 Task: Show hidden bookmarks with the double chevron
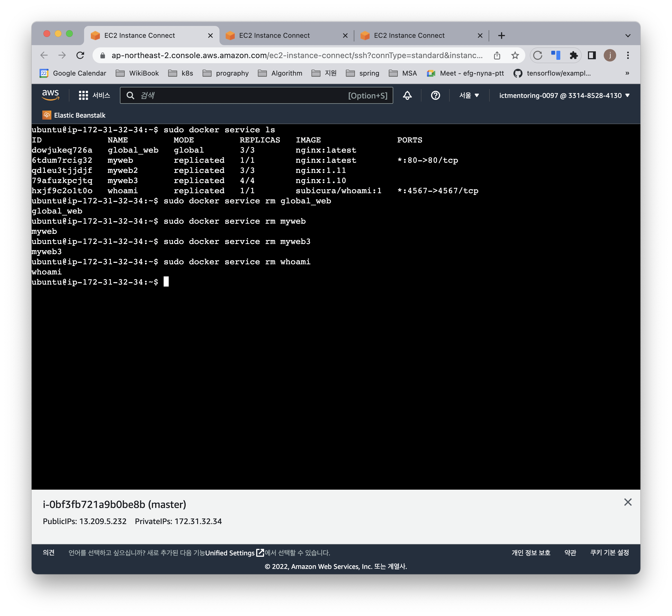[627, 73]
